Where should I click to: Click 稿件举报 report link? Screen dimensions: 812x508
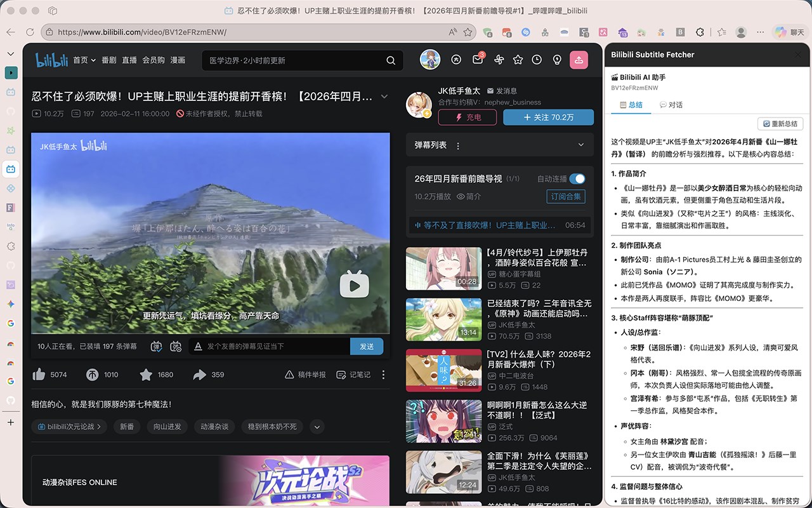305,375
